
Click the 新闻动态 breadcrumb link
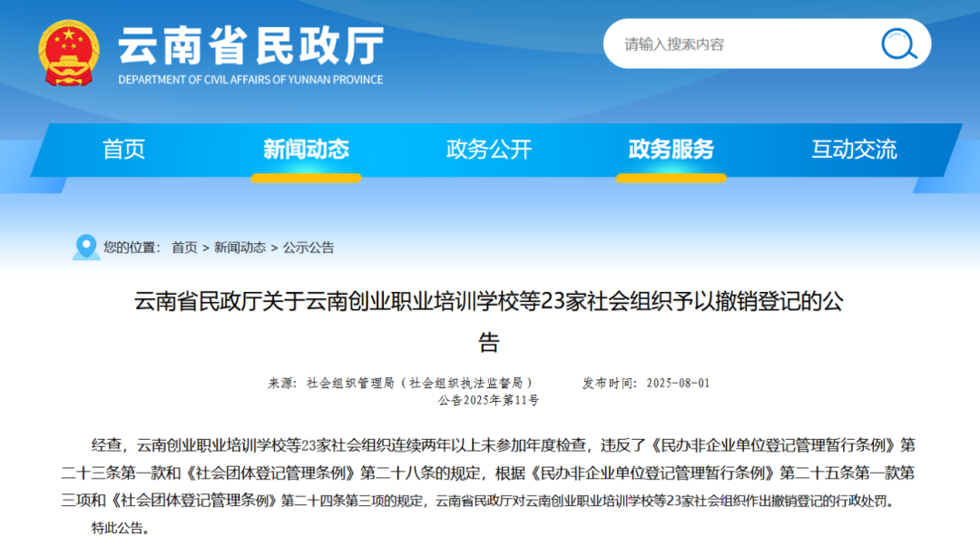coord(238,246)
